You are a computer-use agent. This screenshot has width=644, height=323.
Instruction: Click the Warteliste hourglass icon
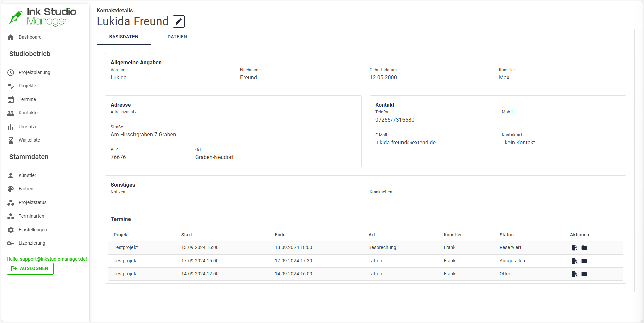pyautogui.click(x=11, y=140)
